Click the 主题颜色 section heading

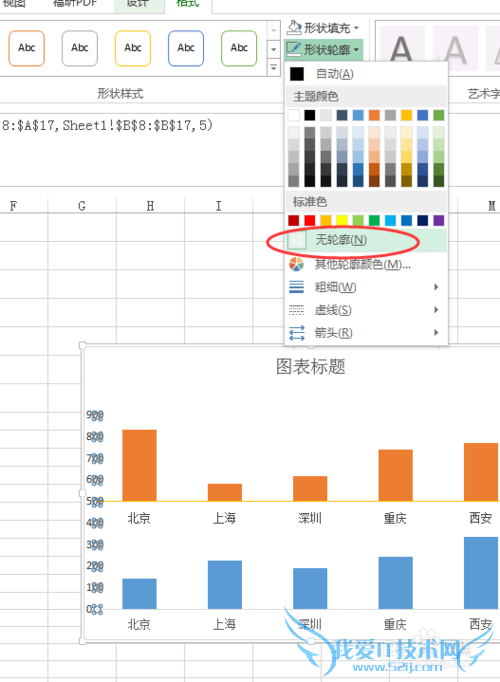[x=316, y=96]
